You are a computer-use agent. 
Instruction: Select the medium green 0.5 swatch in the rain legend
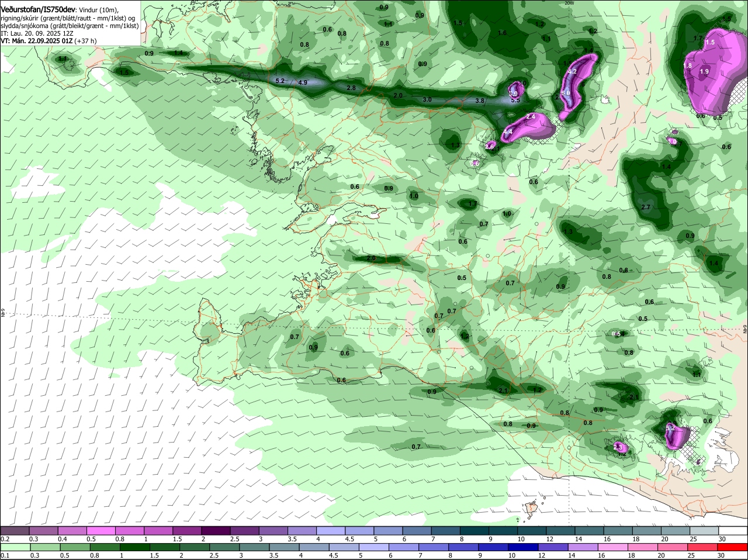(x=74, y=547)
